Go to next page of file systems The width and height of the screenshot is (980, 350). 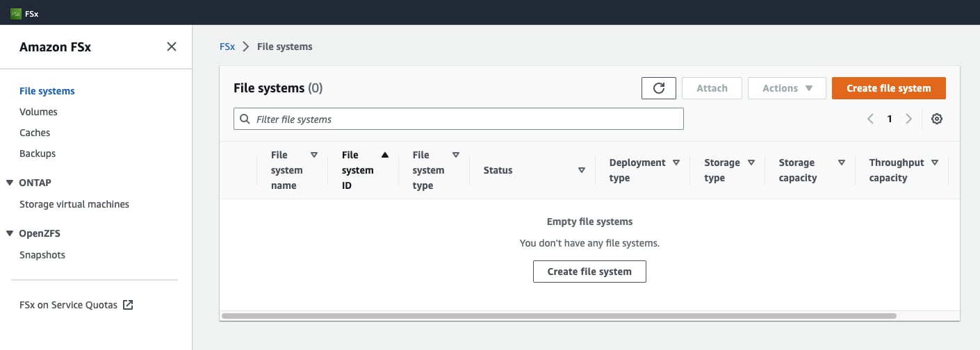(908, 119)
